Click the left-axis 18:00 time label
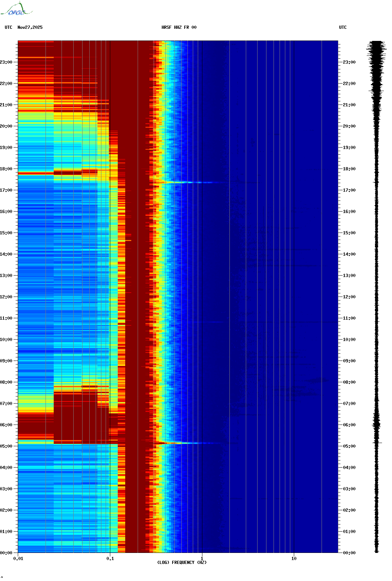 tap(6, 169)
